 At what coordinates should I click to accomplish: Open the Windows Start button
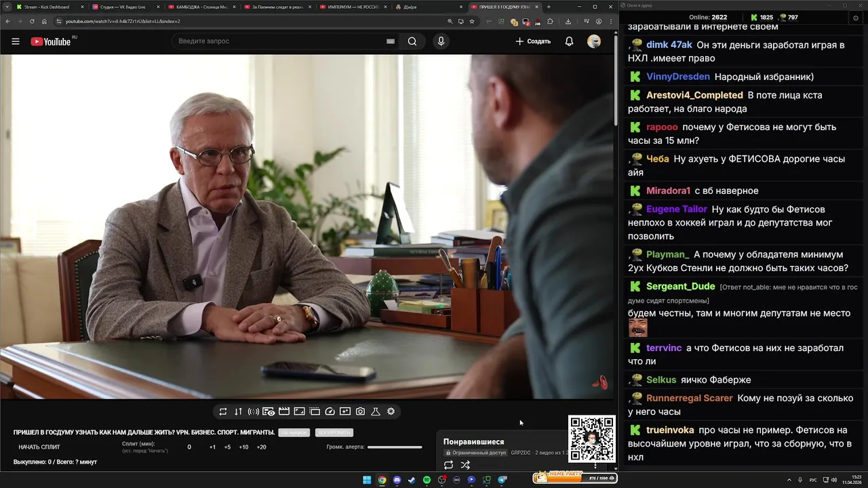pyautogui.click(x=367, y=480)
